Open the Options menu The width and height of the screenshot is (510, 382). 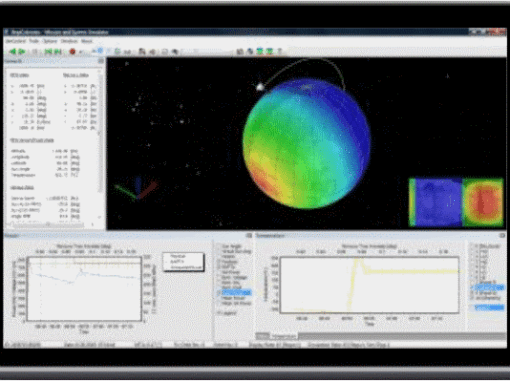[50, 41]
